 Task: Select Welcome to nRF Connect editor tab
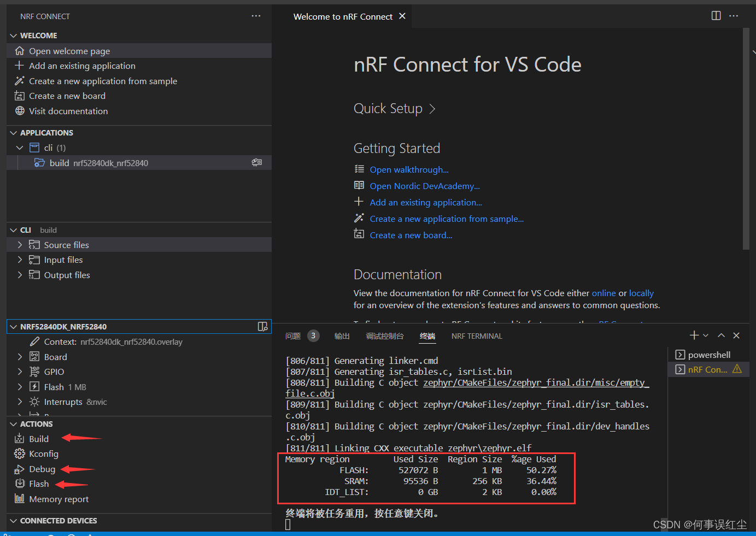pyautogui.click(x=343, y=16)
